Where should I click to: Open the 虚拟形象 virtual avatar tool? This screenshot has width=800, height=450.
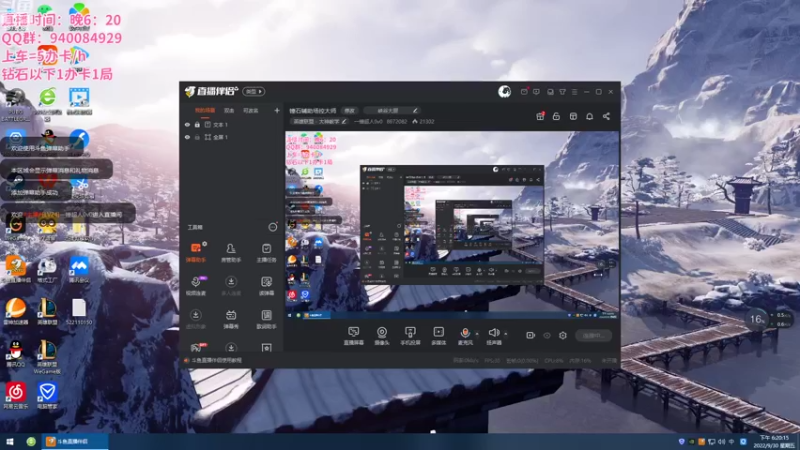(x=195, y=319)
